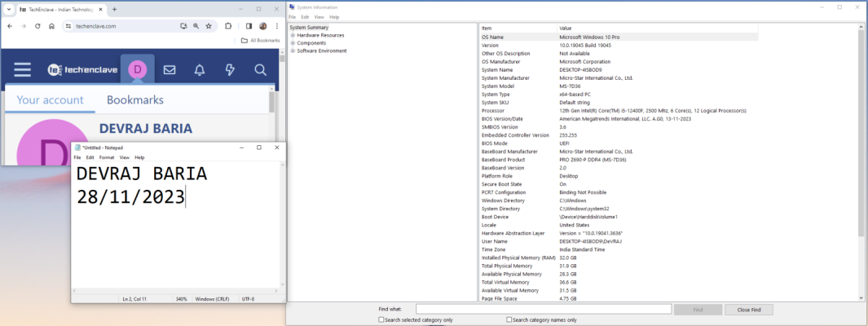Go forward in the Chrome browser
Screen dimensions: 868x326
tap(24, 26)
